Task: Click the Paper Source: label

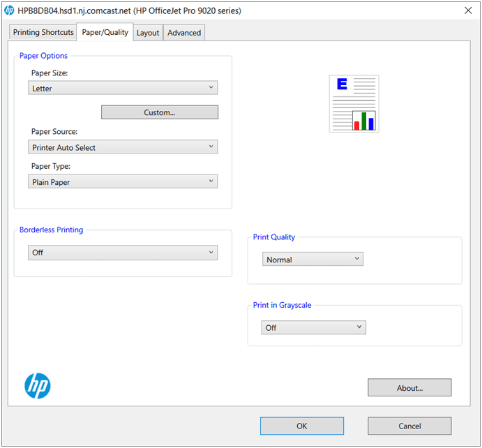Action: 54,132
